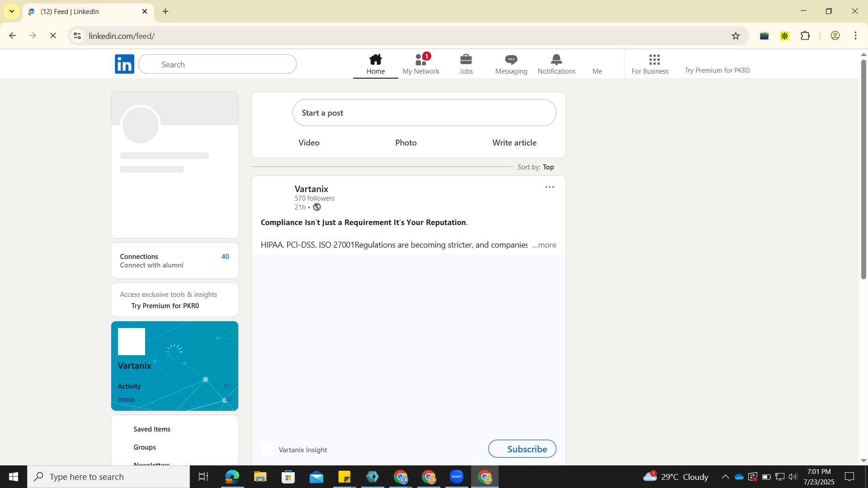
Task: Open Vartanix Insight newsletter link
Action: point(302,450)
